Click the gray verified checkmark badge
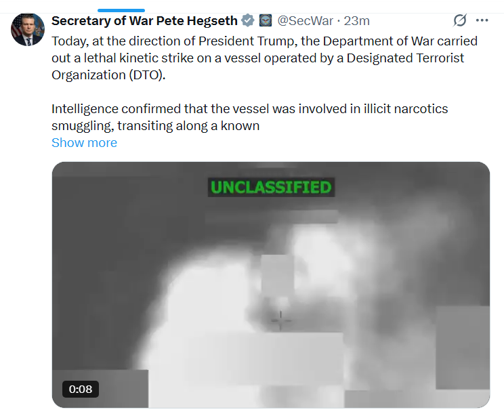This screenshot has width=504, height=420. click(x=249, y=20)
